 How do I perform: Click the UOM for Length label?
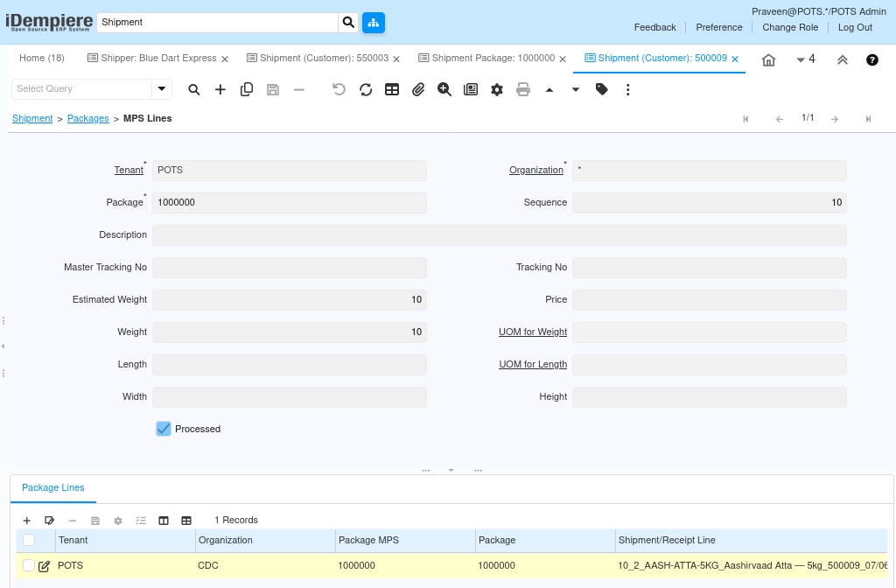coord(533,365)
